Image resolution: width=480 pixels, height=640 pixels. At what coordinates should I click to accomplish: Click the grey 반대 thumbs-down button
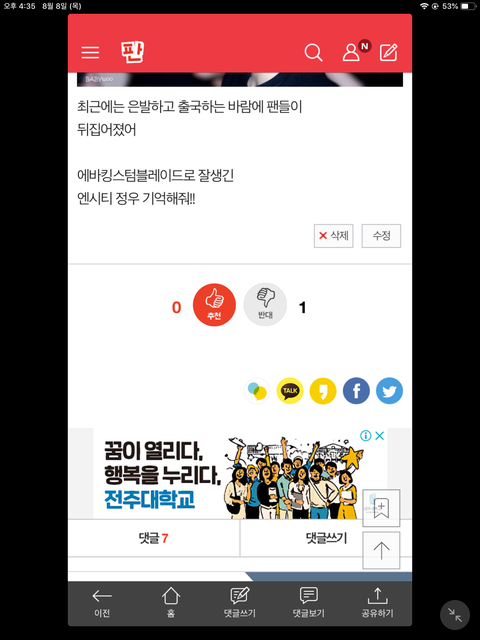pos(265,305)
